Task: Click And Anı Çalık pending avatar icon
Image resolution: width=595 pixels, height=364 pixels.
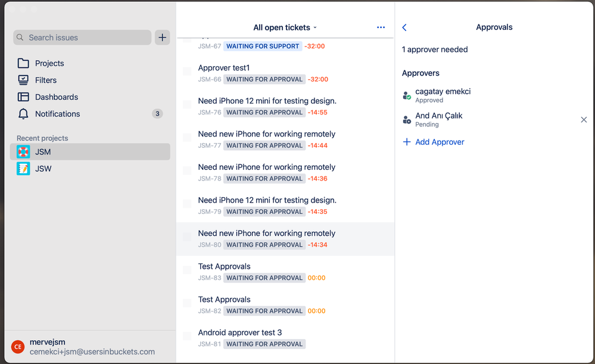Action: click(407, 120)
